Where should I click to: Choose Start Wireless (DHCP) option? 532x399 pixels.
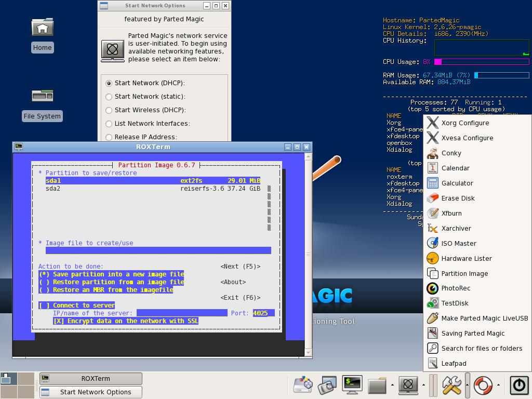point(109,110)
